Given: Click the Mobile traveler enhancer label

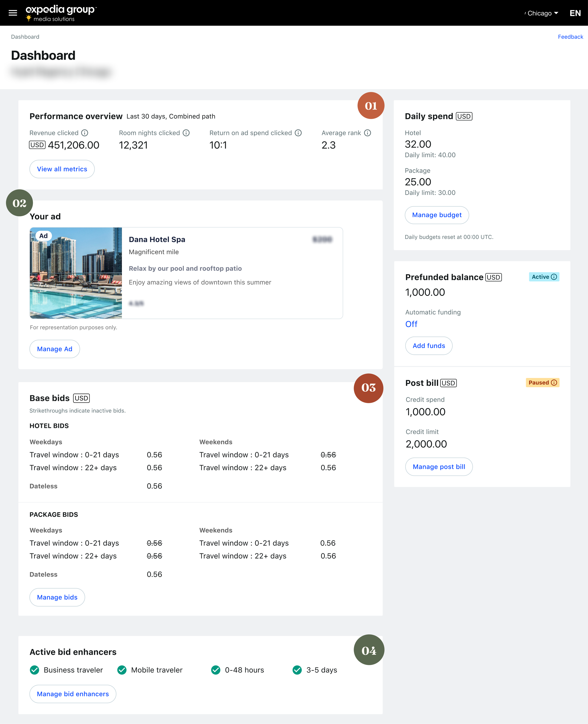Looking at the screenshot, I should point(157,670).
